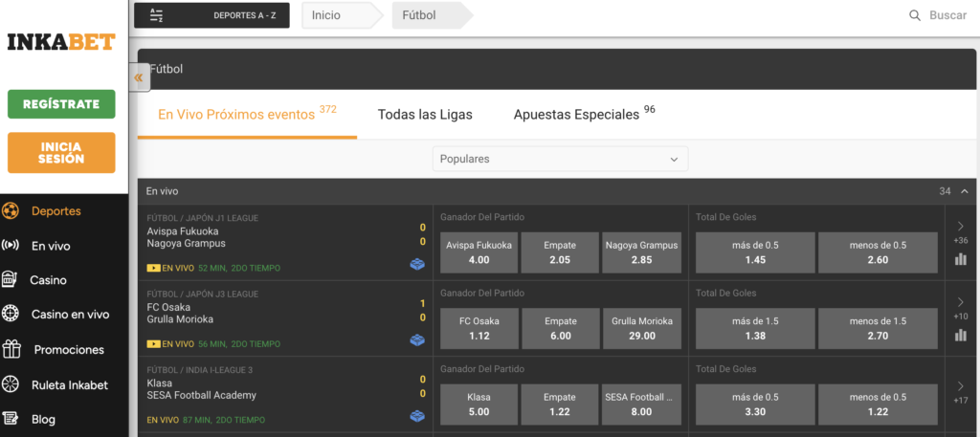Open Deportes in the sidebar menu
The width and height of the screenshot is (980, 437).
[56, 211]
